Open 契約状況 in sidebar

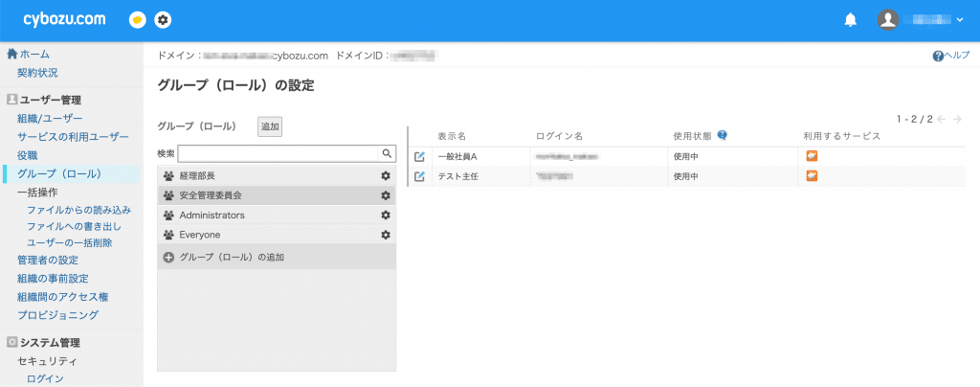click(37, 73)
